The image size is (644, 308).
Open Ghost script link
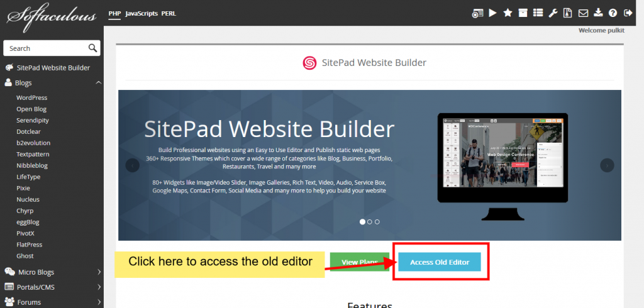(25, 256)
